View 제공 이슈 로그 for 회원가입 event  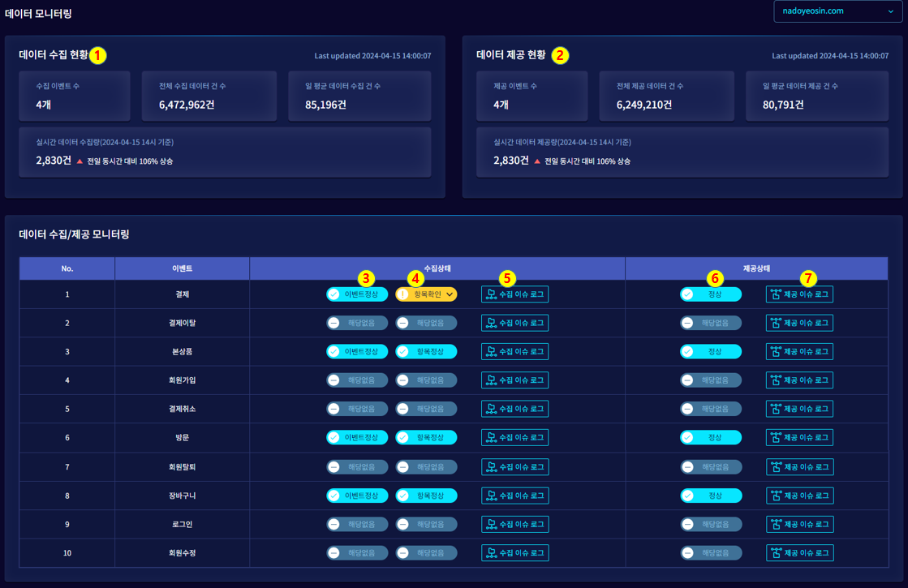coord(800,380)
